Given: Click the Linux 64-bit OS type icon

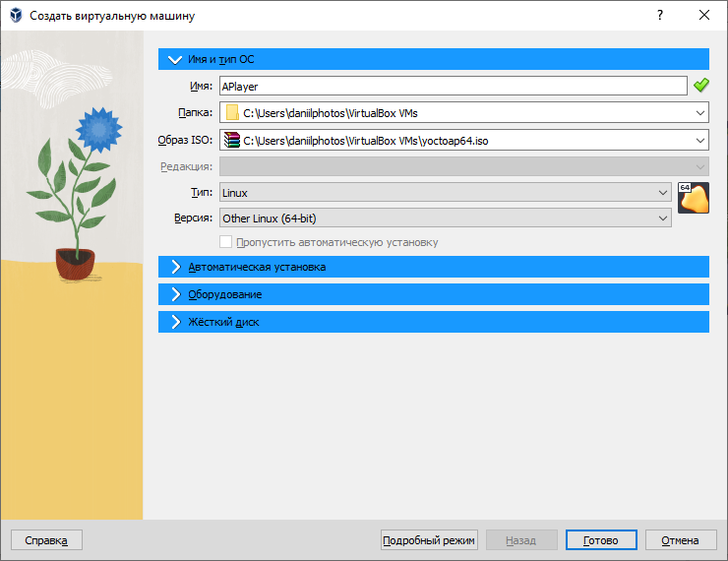Looking at the screenshot, I should coord(694,198).
